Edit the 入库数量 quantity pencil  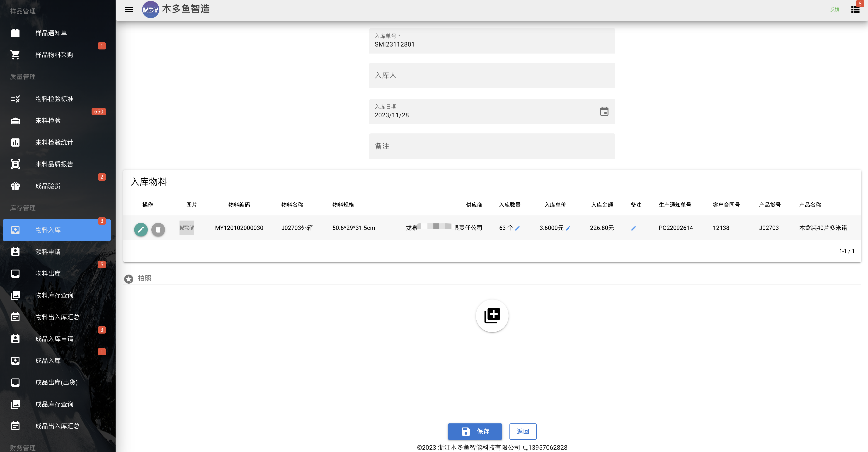tap(518, 228)
